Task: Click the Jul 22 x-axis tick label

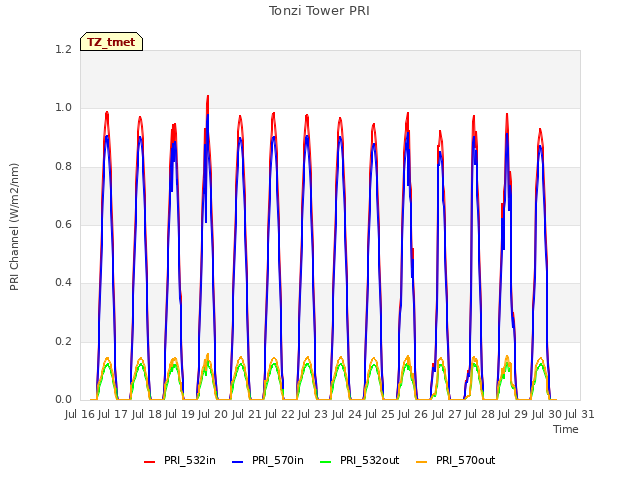Action: tap(280, 415)
